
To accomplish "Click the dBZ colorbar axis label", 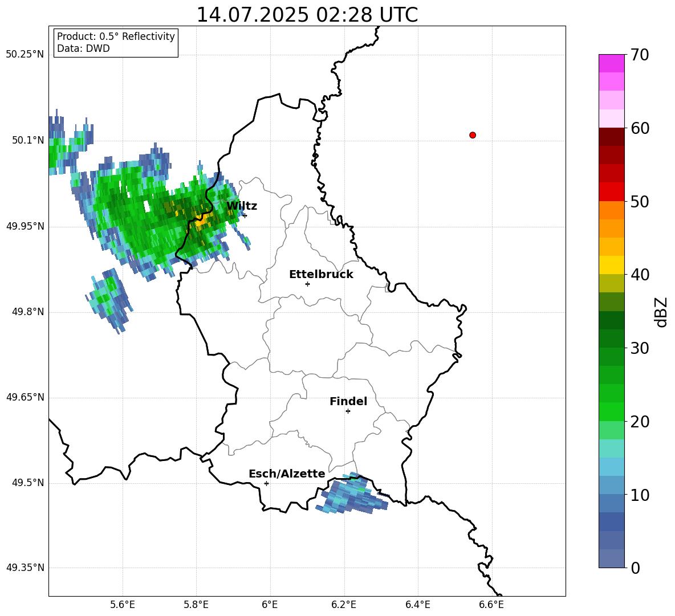I will pos(662,312).
